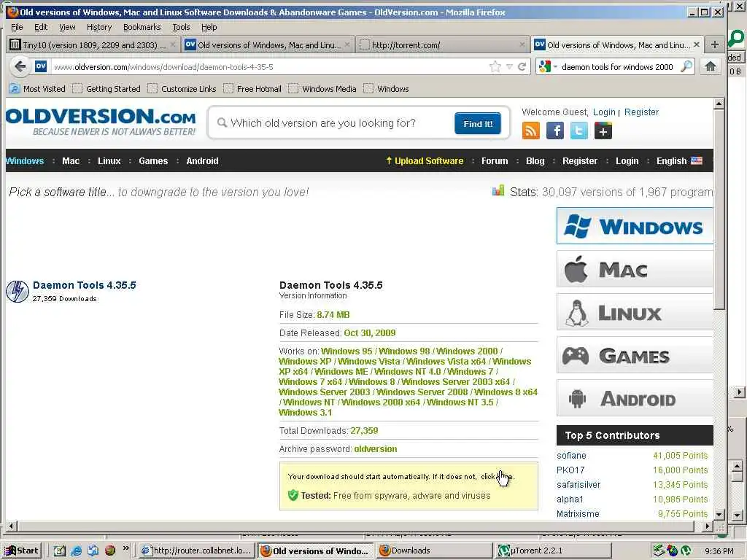The width and height of the screenshot is (747, 560).
Task: Click the reload page icon
Action: point(522,66)
